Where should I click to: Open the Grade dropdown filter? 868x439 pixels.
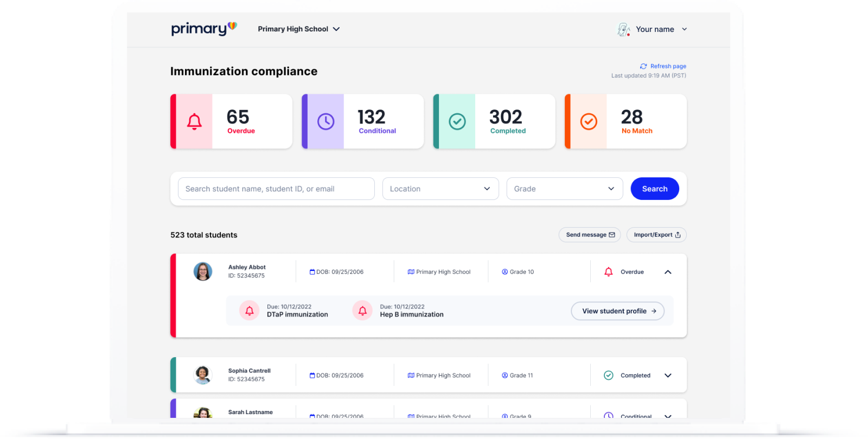(x=565, y=189)
